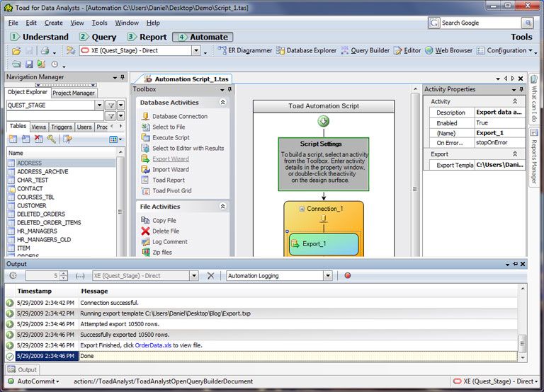The height and width of the screenshot is (392, 544).
Task: Select the CUSTOMER table
Action: click(32, 205)
